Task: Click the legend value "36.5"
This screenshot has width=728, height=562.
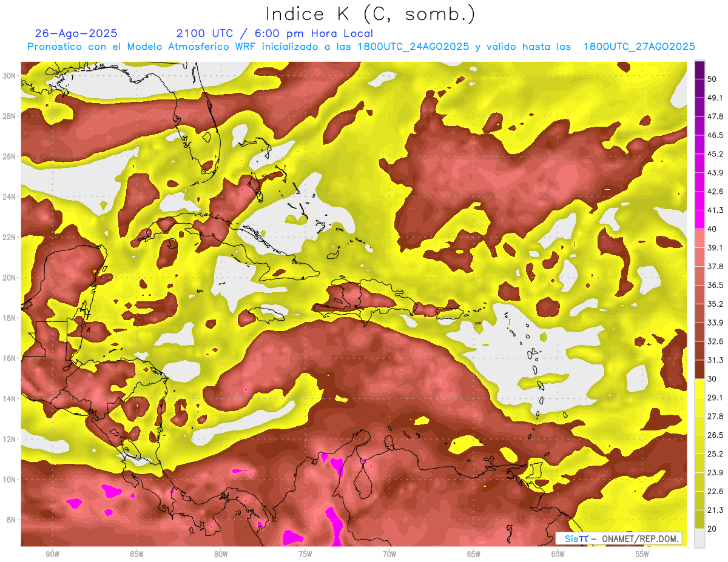Action: click(715, 285)
